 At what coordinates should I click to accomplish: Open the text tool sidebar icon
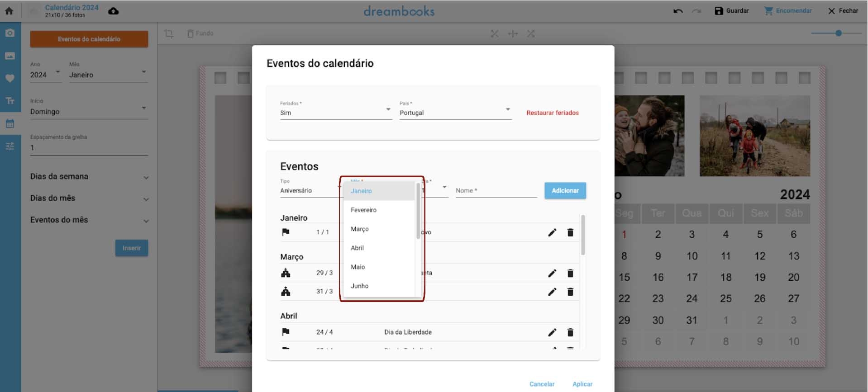(x=10, y=100)
